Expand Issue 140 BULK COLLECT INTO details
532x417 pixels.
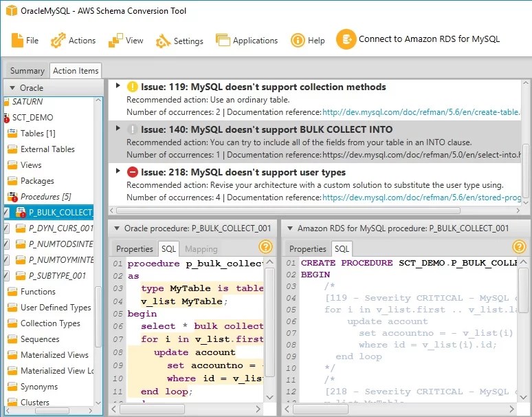pos(118,128)
